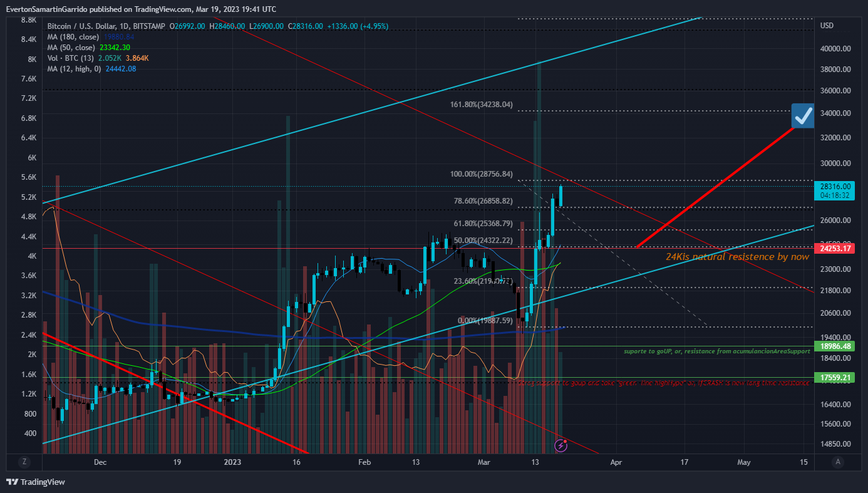Viewport: 868px width, 493px height.
Task: Click the 'suporte to goUP' green annotation
Action: tap(716, 351)
